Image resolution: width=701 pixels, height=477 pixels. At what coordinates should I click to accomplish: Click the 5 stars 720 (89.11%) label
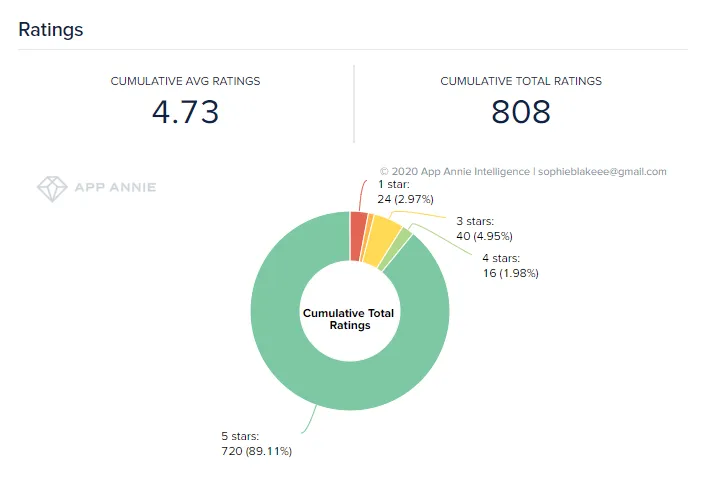257,444
